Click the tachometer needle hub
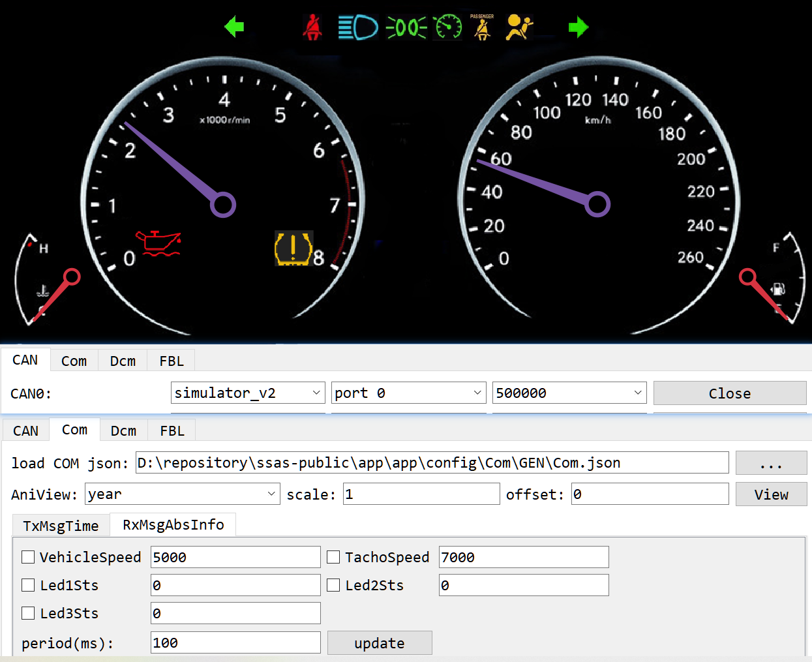Screen dimensions: 812x662 223,205
